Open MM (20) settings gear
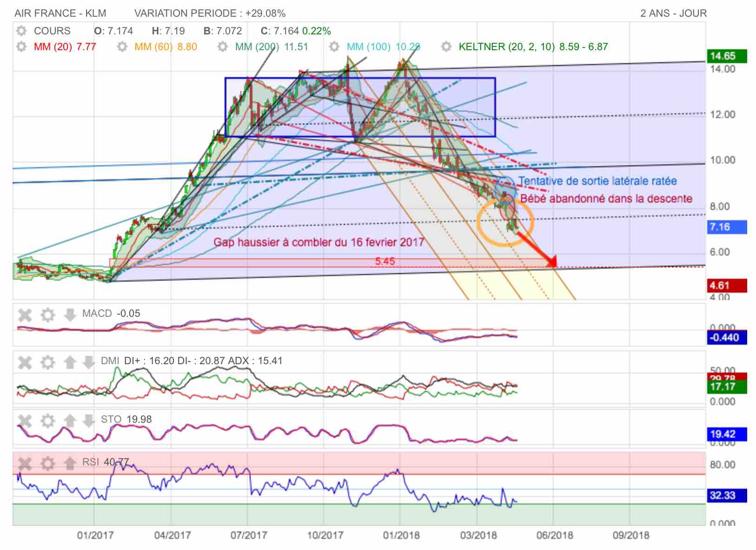The image size is (756, 550). pos(21,47)
